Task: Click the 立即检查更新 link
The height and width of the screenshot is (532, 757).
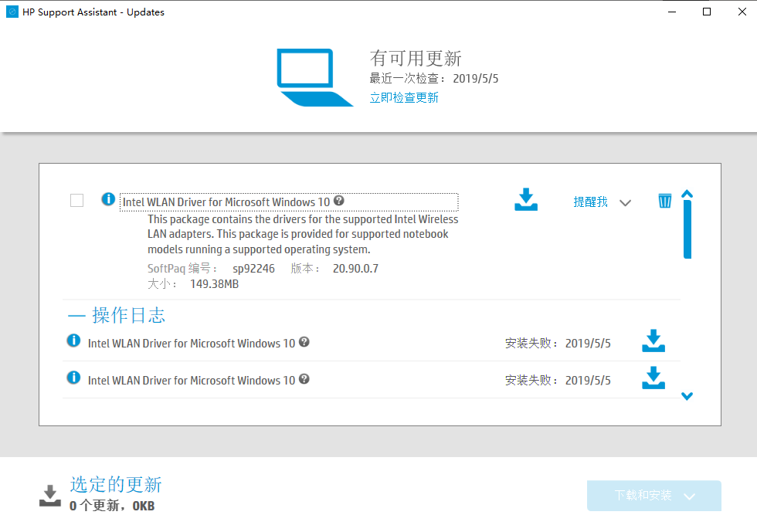Action: pyautogui.click(x=404, y=97)
